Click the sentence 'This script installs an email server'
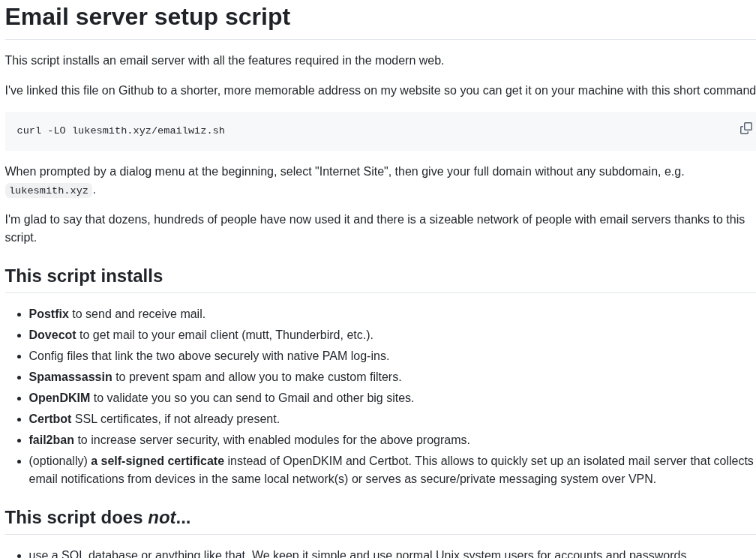The width and height of the screenshot is (756, 558). point(224,60)
